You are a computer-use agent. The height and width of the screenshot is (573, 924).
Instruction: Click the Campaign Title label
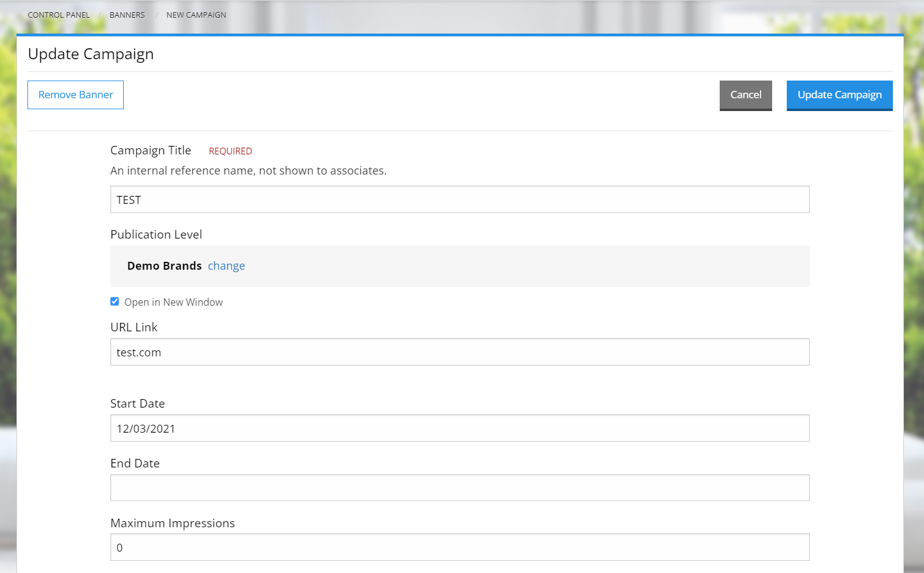tap(151, 151)
